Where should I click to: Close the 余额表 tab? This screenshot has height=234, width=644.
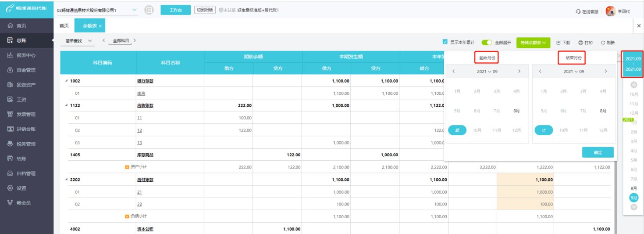tap(100, 26)
